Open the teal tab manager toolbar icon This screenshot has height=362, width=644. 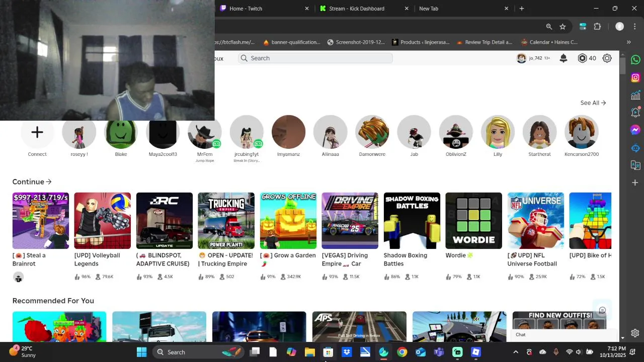(x=583, y=27)
